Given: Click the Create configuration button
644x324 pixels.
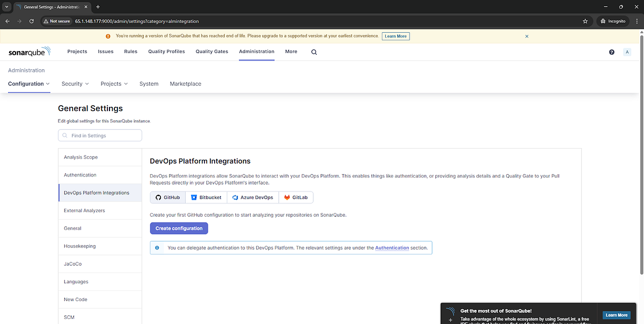Looking at the screenshot, I should 179,228.
